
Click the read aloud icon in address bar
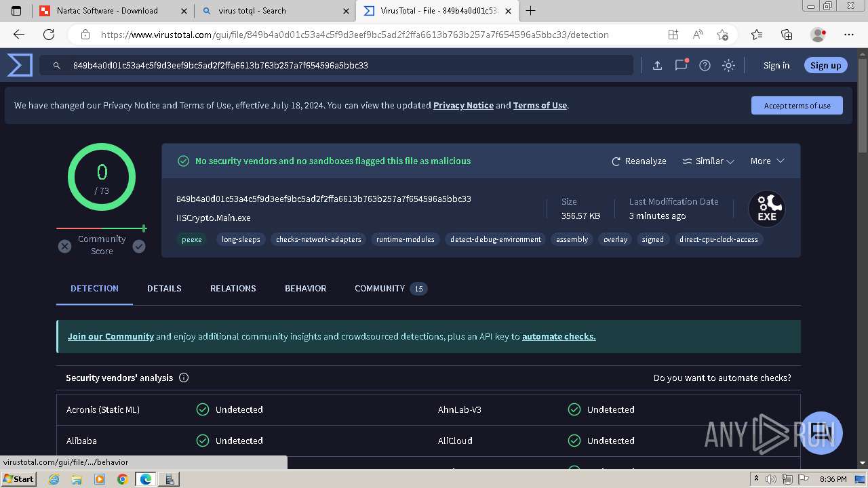698,35
